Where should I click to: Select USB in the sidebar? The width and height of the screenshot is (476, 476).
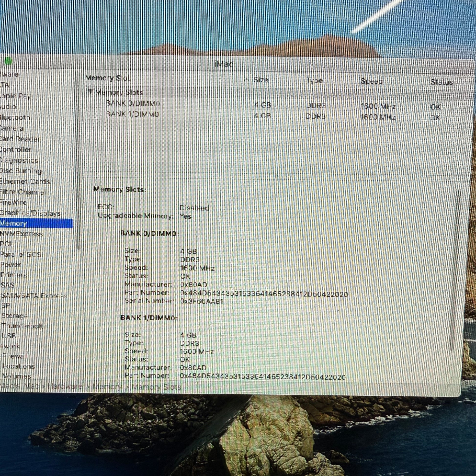pos(9,336)
